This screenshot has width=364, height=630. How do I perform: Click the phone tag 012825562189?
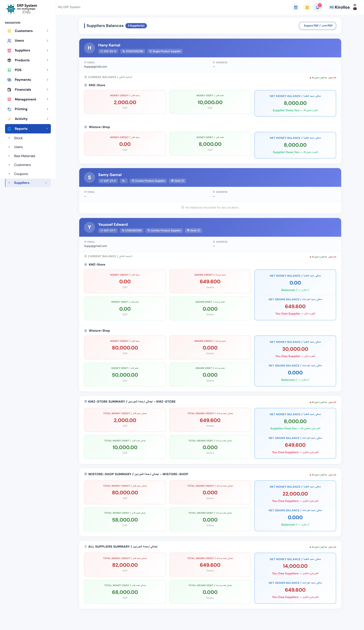[133, 51]
